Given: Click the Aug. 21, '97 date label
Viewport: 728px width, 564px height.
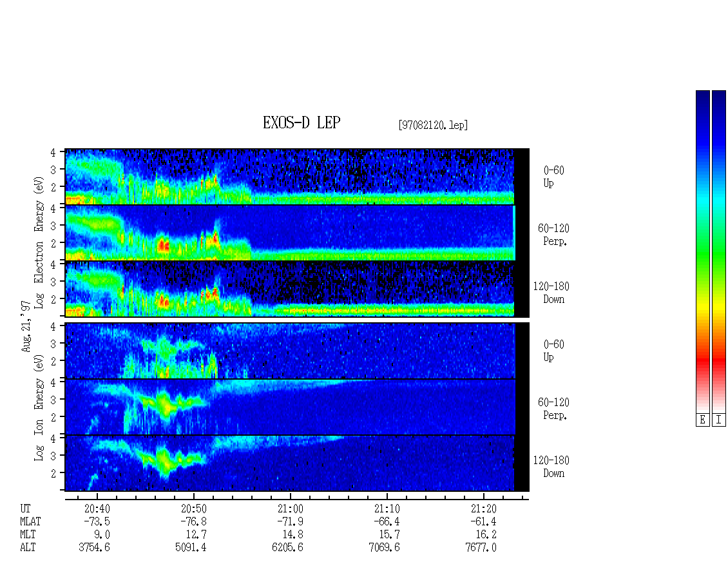Looking at the screenshot, I should pos(26,326).
